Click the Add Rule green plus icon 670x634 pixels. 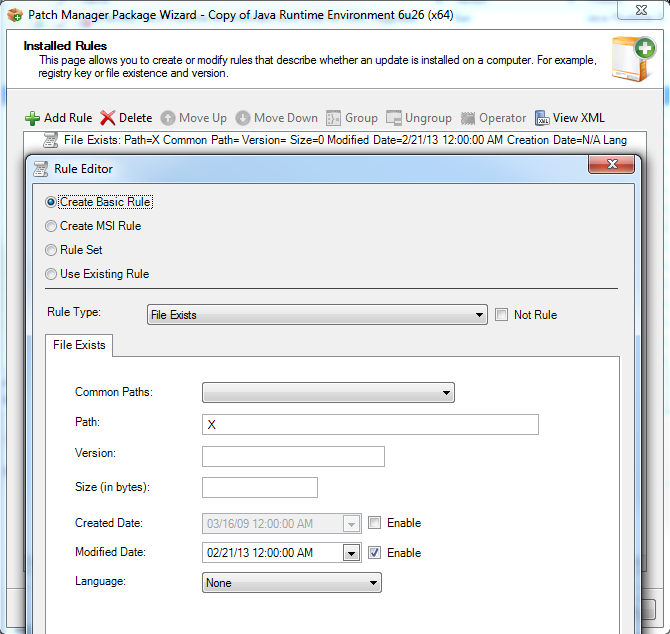click(x=32, y=118)
